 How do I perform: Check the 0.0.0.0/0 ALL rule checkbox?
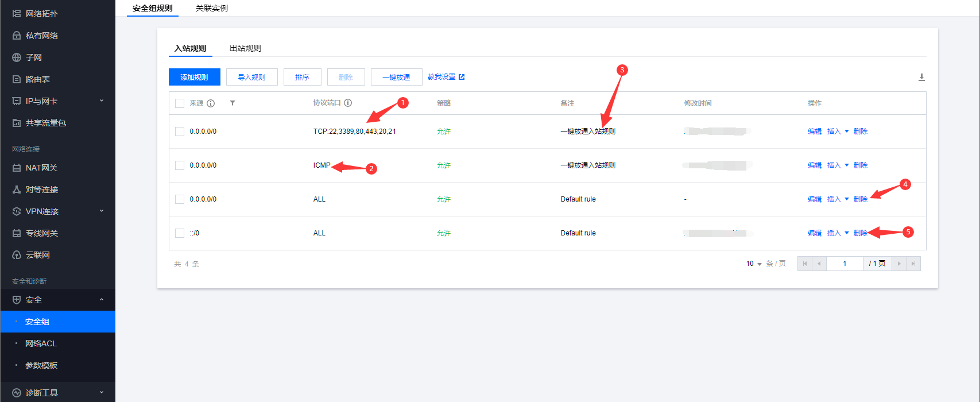(180, 199)
